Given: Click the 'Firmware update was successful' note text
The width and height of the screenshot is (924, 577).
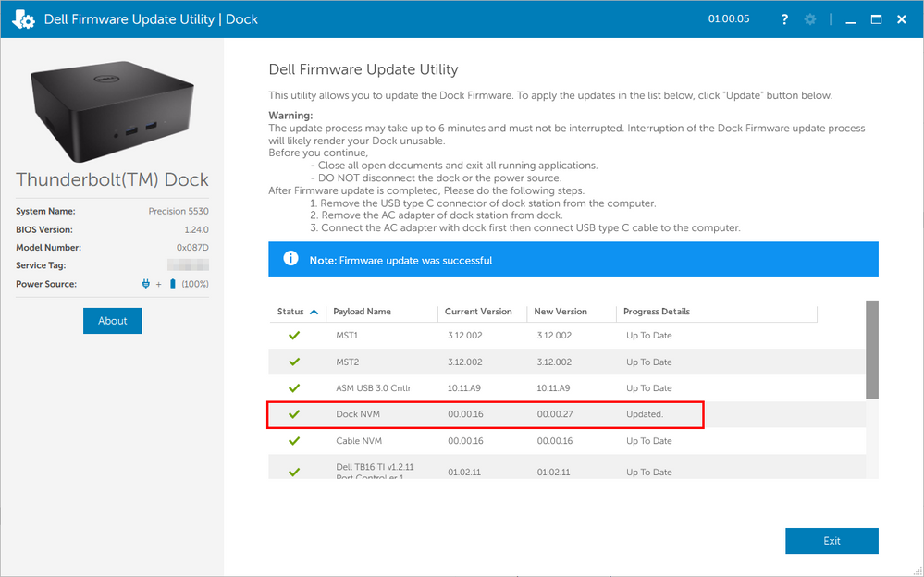Looking at the screenshot, I should 415,261.
